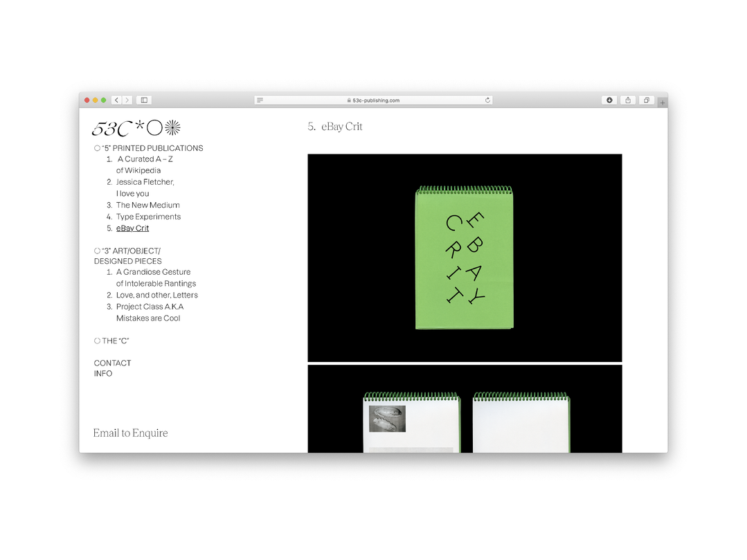This screenshot has width=747, height=560.
Task: Open "5" PRINTED PUBLICATIONS section heading
Action: point(152,148)
